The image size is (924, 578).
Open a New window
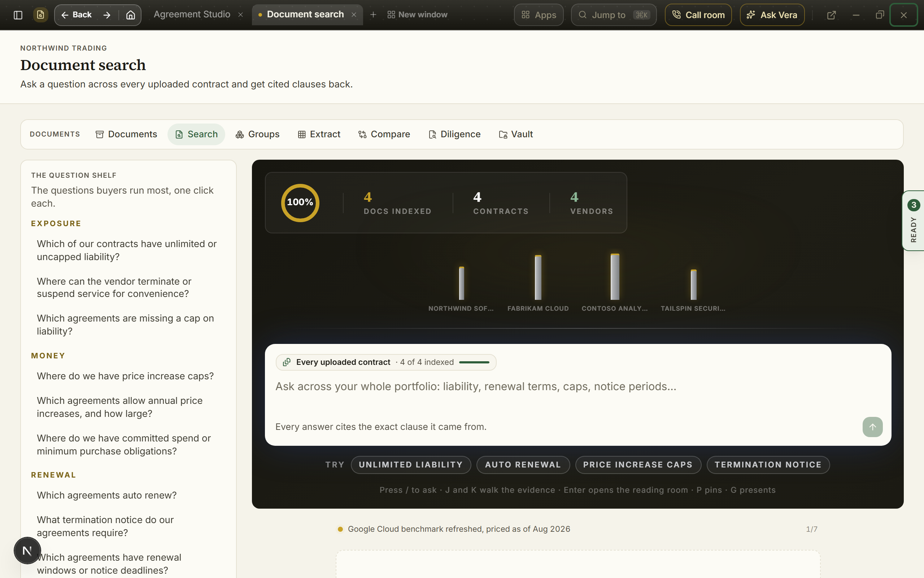pyautogui.click(x=417, y=14)
